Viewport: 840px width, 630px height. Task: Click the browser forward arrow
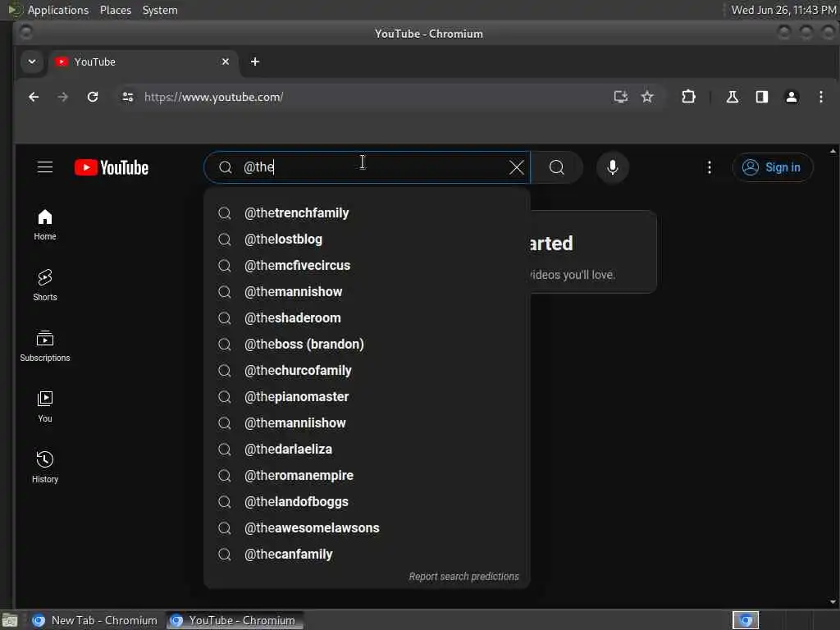coord(62,97)
